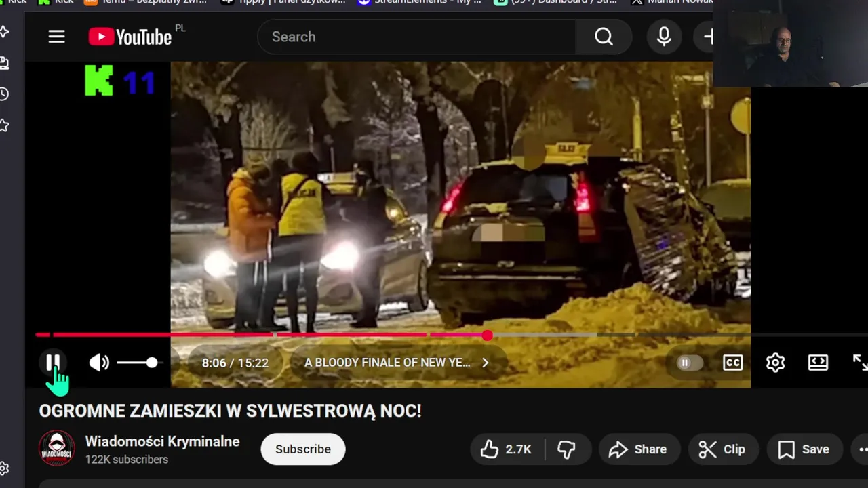Share the video
Image resolution: width=868 pixels, height=488 pixels.
[638, 449]
